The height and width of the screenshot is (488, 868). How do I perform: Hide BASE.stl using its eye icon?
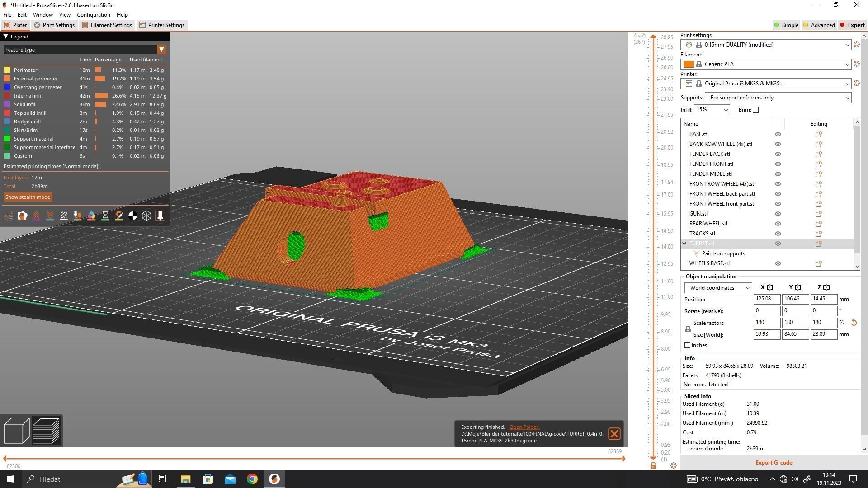pos(778,134)
